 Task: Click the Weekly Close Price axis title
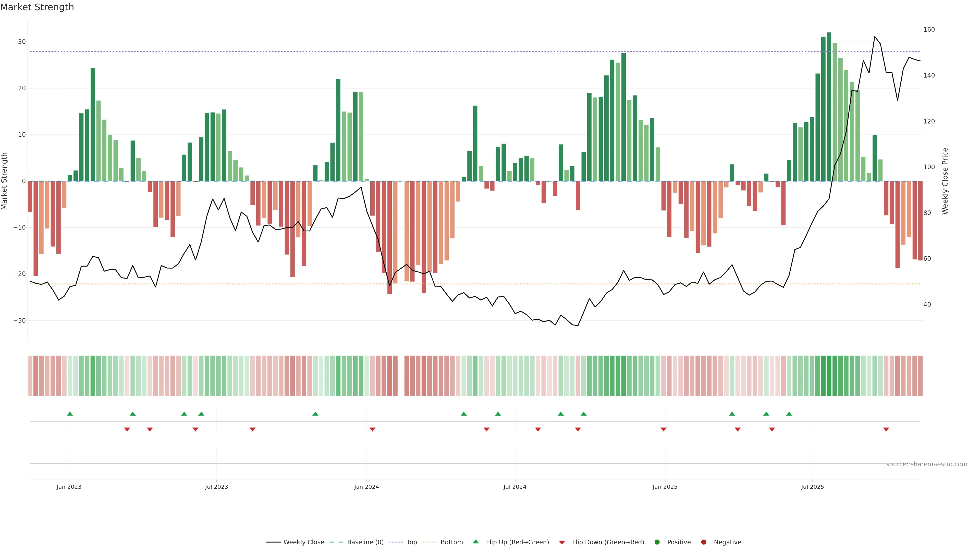(x=945, y=181)
